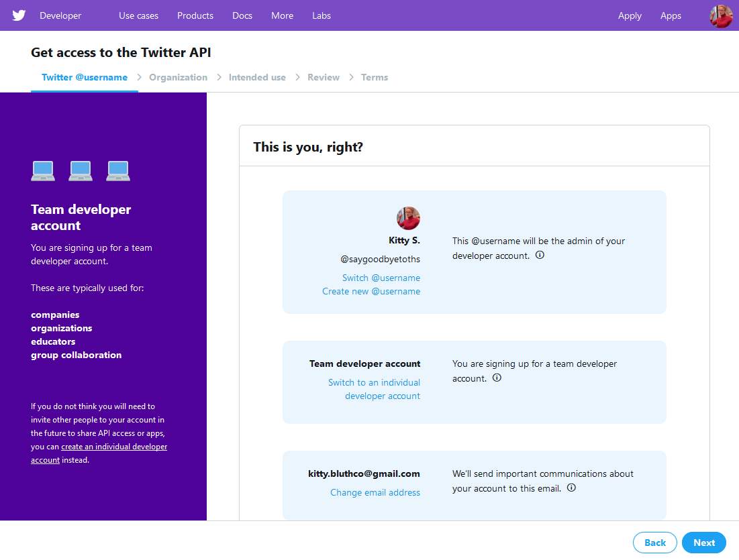Click info icon beside team developer account note
The width and height of the screenshot is (739, 560).
click(497, 378)
